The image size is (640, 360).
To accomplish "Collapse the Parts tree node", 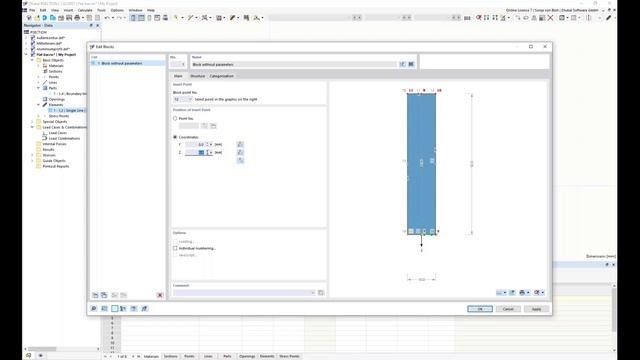I will click(39, 88).
